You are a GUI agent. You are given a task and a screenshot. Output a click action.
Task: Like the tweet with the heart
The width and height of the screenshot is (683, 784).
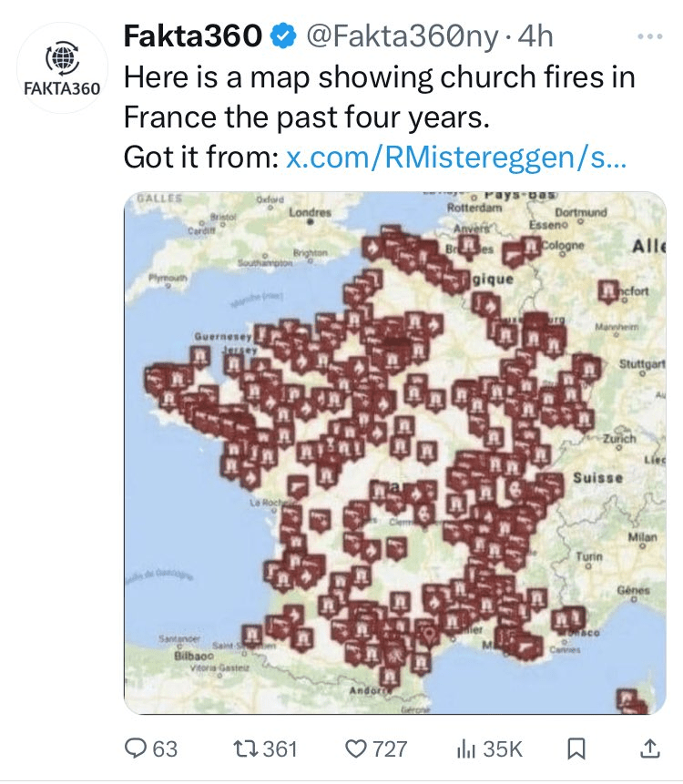point(356,748)
